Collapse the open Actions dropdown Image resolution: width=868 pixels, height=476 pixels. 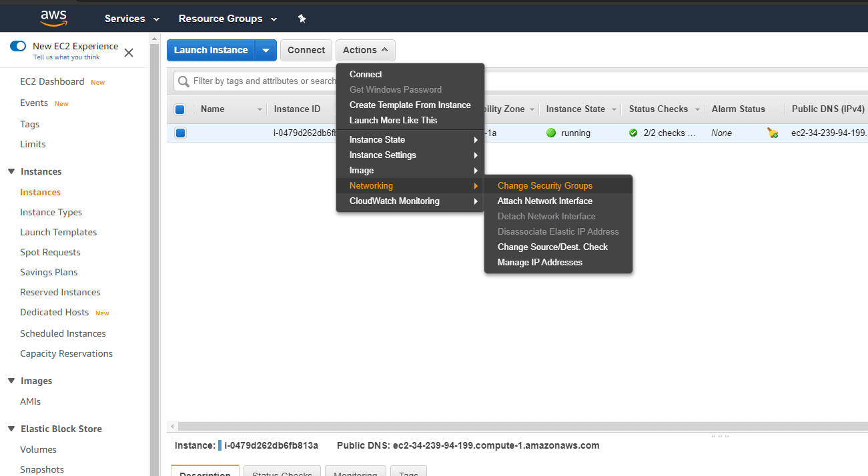pyautogui.click(x=365, y=50)
